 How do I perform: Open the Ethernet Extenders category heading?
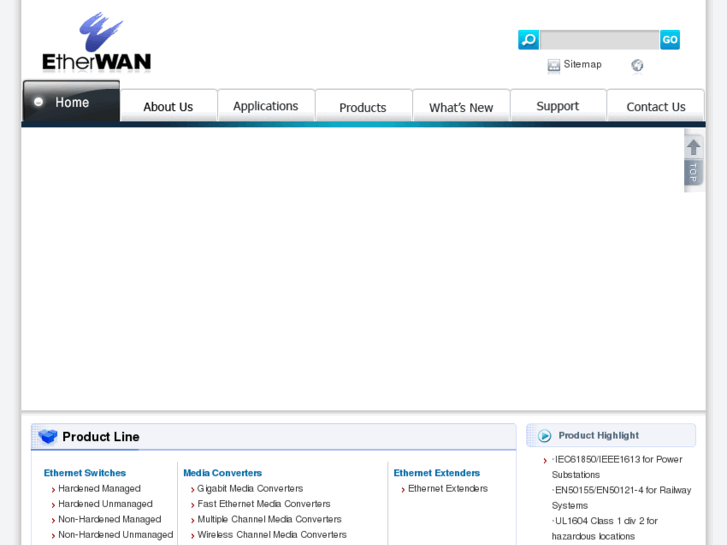(x=437, y=473)
